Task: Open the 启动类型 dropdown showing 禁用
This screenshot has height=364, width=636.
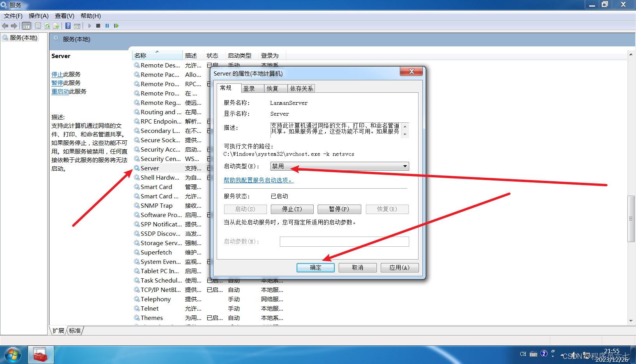Action: [339, 166]
